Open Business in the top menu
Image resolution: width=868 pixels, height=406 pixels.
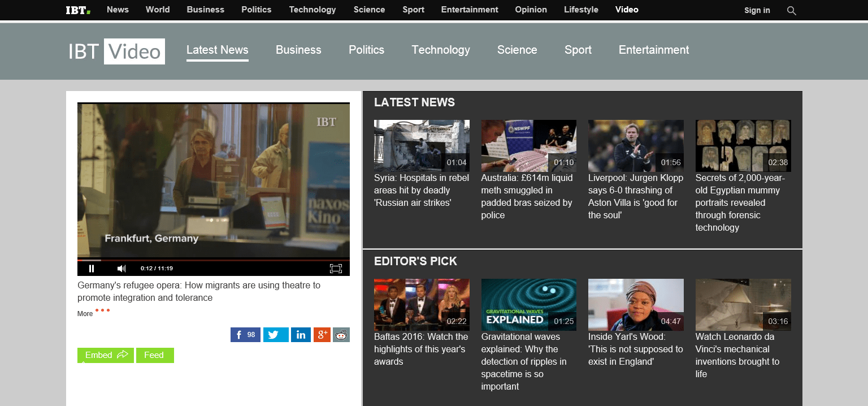click(206, 10)
